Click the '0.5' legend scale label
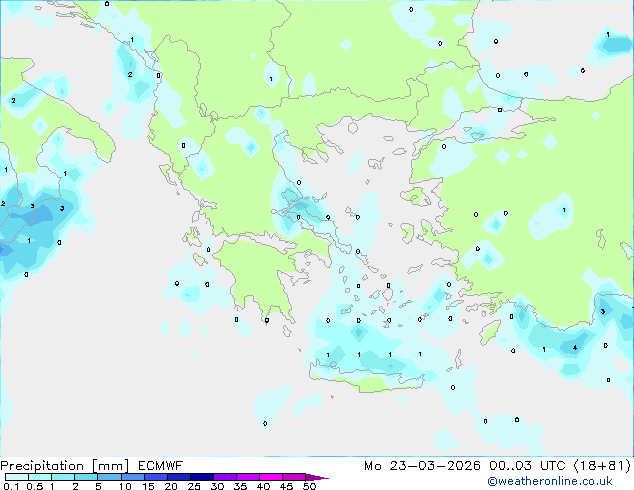This screenshot has width=634, height=490. click(x=35, y=486)
